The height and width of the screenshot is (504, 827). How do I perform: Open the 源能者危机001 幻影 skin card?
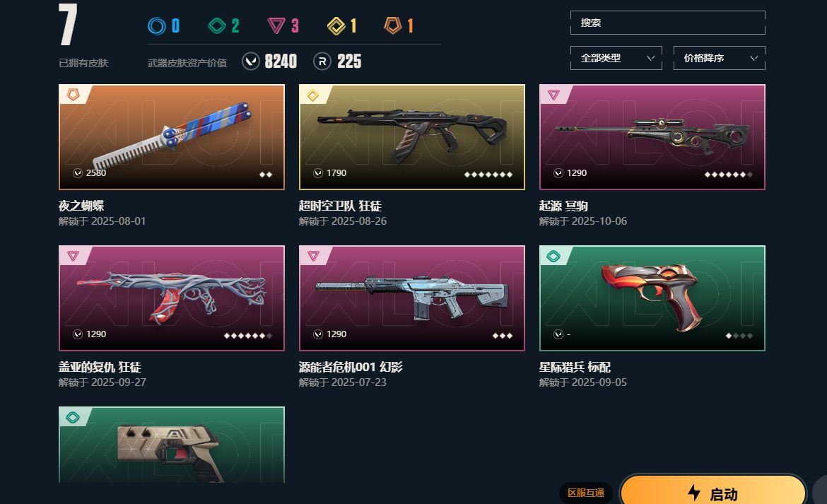(x=412, y=298)
